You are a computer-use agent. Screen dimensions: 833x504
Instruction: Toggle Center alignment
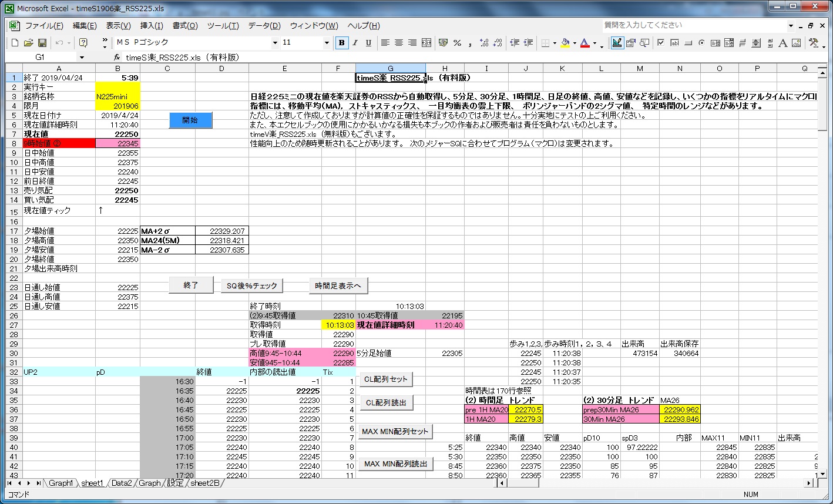399,42
